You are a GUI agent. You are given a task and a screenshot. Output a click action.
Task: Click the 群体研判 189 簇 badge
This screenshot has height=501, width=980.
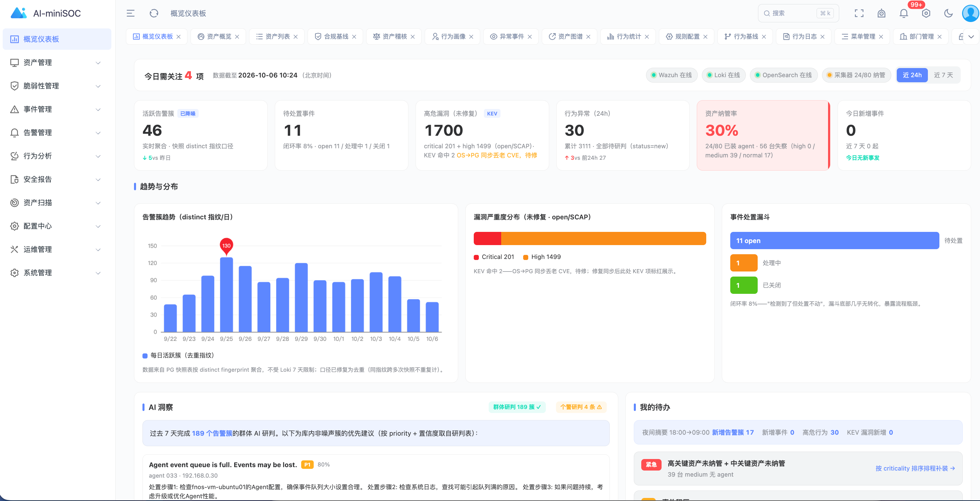517,407
